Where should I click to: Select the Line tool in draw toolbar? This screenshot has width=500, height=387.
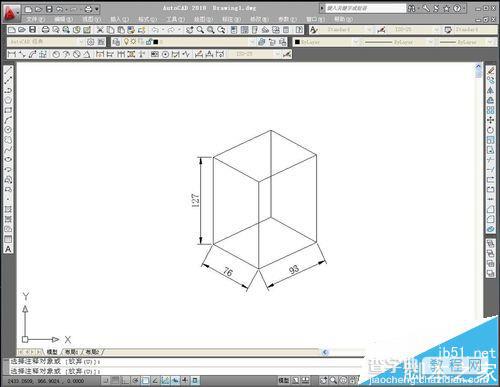8,70
